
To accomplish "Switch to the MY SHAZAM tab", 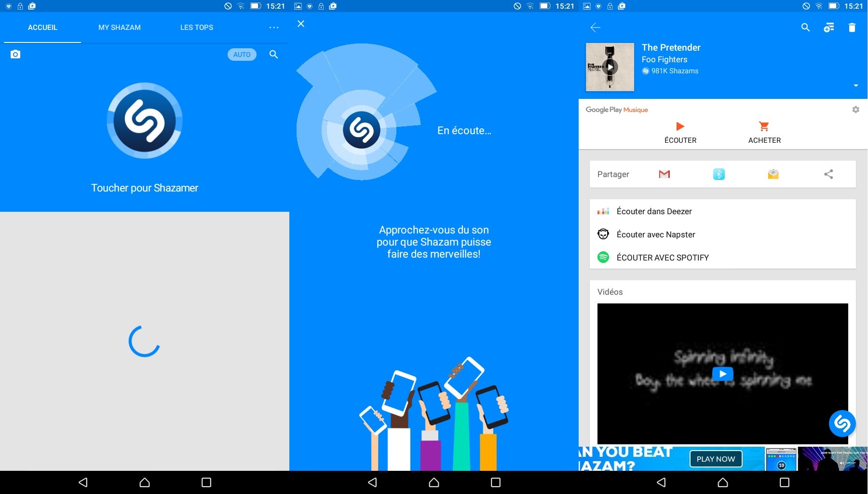I will coord(120,27).
